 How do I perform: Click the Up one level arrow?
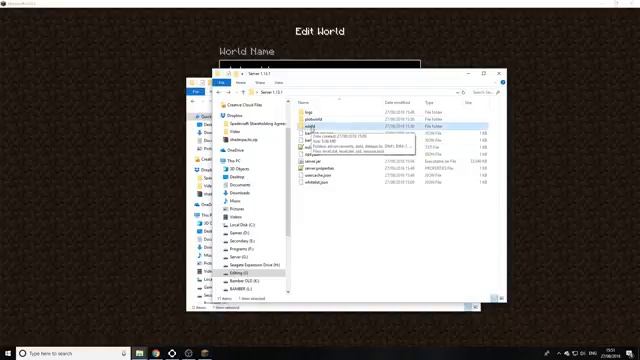[x=243, y=92]
